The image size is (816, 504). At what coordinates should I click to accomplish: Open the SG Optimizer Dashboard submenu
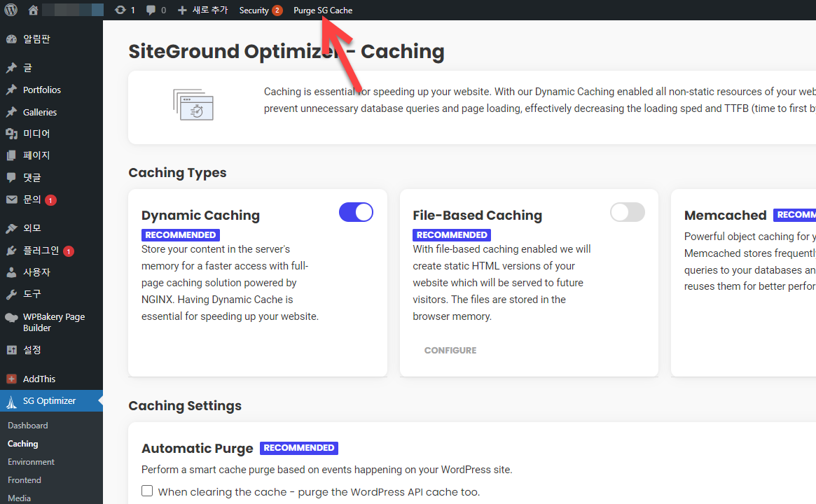27,426
